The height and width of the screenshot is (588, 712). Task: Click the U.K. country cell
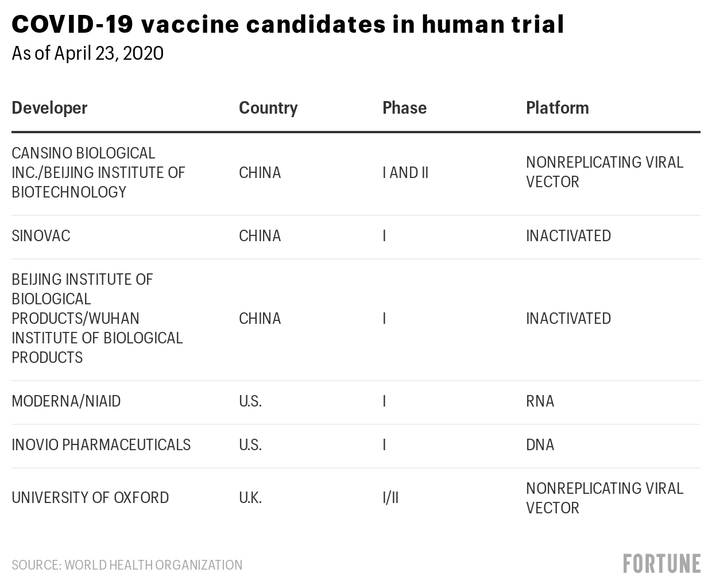(250, 497)
